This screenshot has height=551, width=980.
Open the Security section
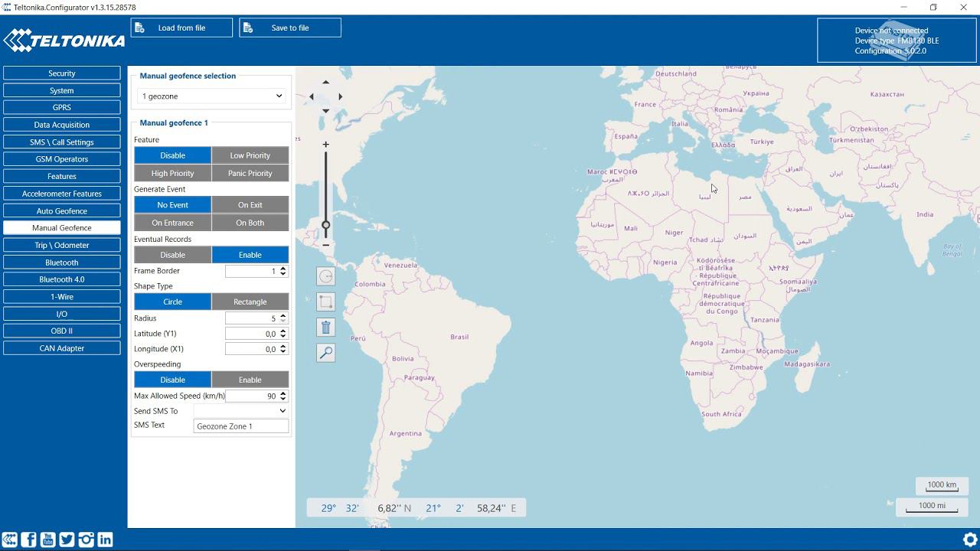[x=62, y=73]
